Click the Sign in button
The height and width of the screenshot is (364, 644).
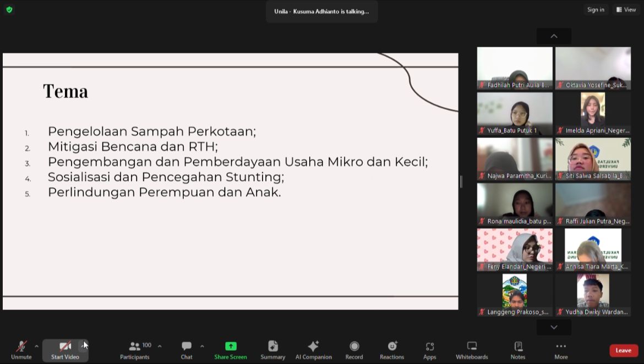pos(596,9)
